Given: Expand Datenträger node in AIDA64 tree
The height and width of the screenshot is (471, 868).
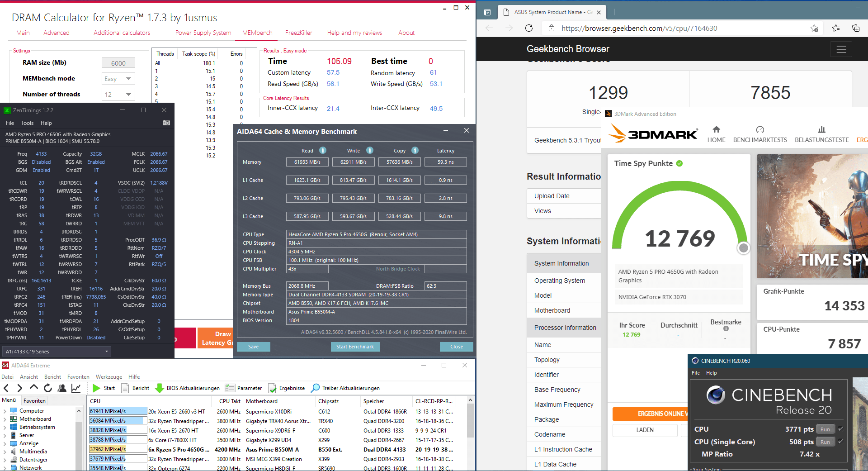Looking at the screenshot, I should tap(5, 460).
